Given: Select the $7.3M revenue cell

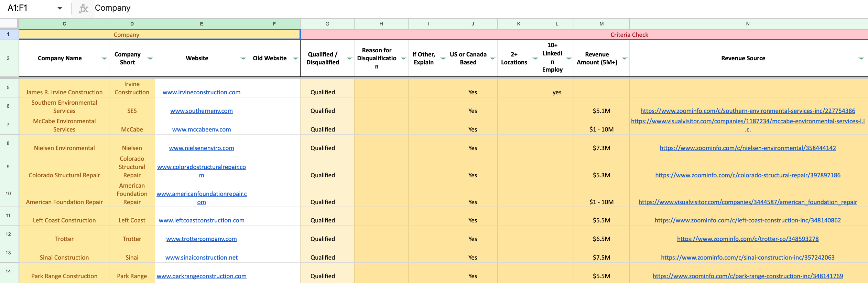Looking at the screenshot, I should [601, 144].
